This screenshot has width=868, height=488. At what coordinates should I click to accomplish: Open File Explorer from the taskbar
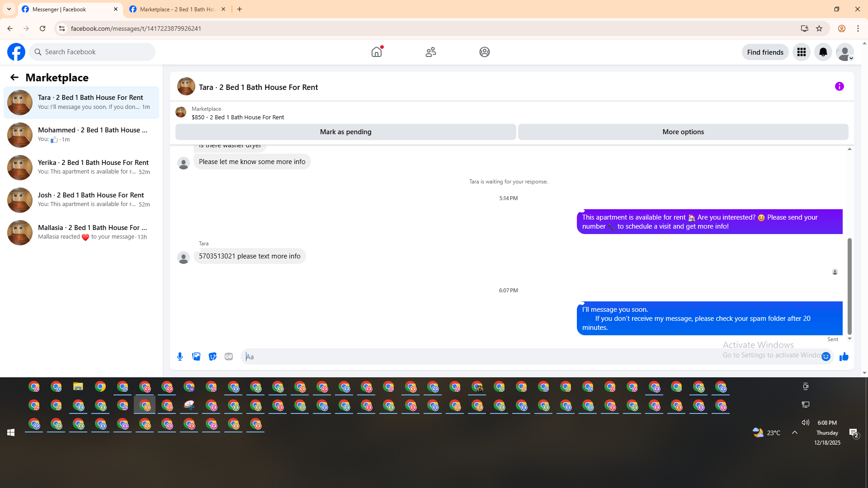click(x=78, y=387)
